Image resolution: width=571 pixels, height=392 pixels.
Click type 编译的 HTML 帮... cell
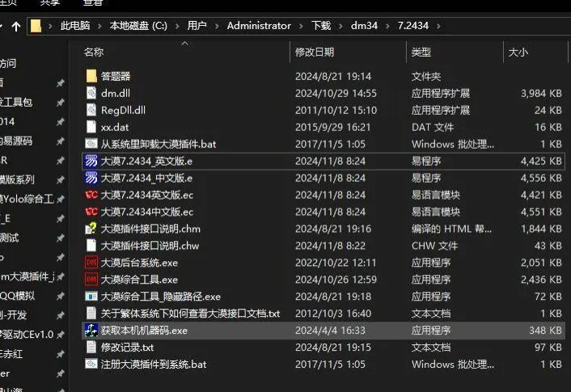point(451,229)
